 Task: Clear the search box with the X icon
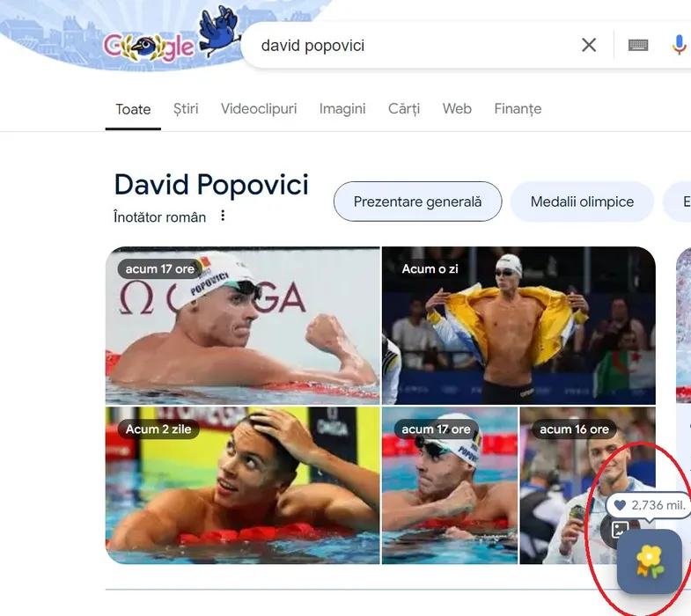tap(589, 45)
